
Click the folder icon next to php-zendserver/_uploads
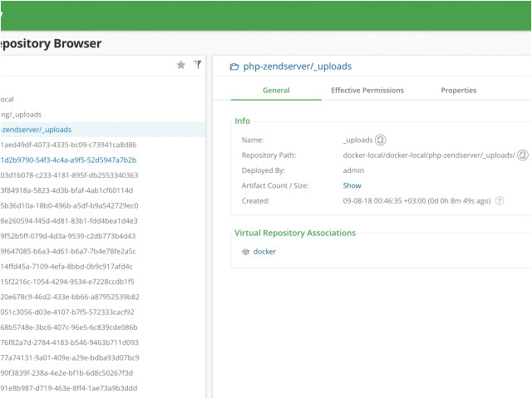click(234, 66)
